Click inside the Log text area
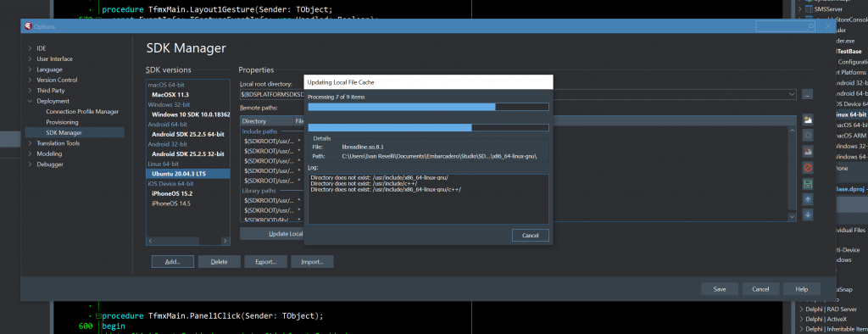This screenshot has width=868, height=334. (428, 199)
